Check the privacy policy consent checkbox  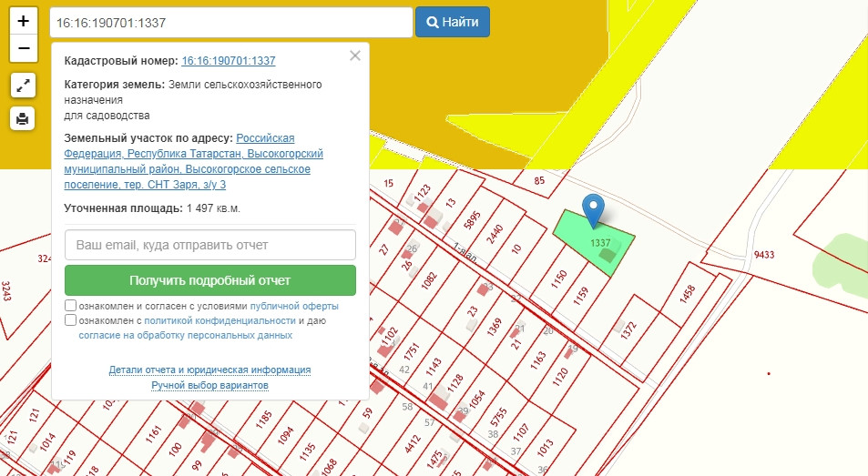click(71, 320)
